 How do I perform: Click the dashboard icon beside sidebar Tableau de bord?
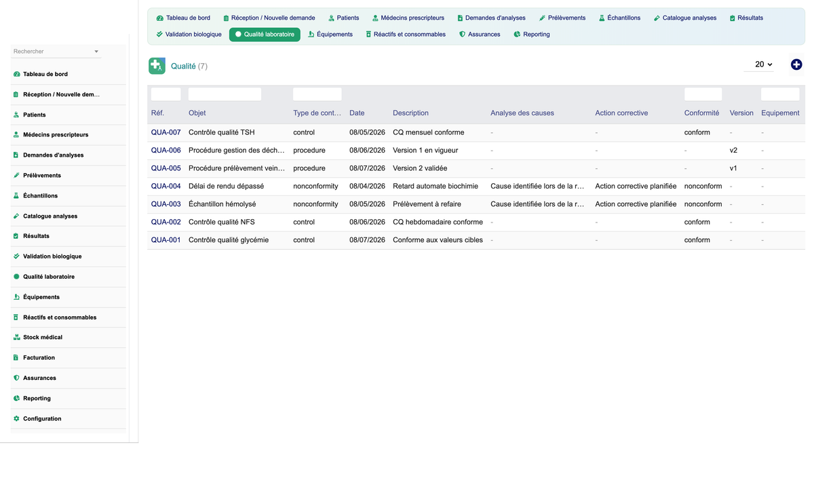tap(16, 74)
